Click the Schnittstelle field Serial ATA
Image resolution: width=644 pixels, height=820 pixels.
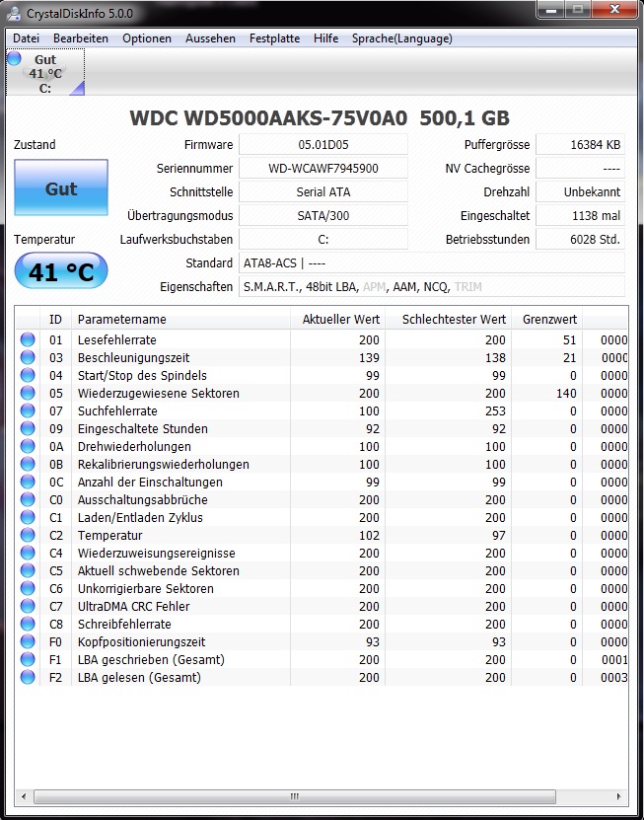click(323, 192)
